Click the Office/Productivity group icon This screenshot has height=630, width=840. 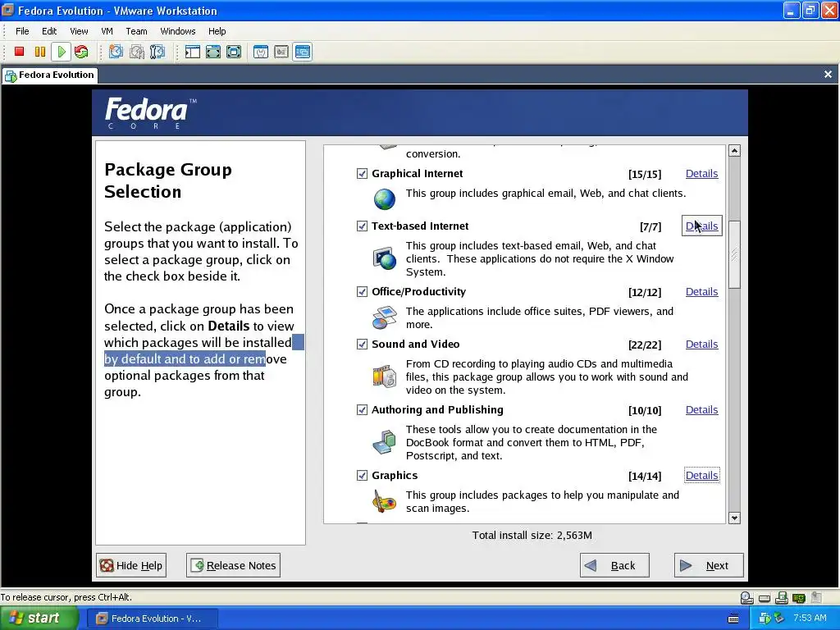tap(385, 317)
